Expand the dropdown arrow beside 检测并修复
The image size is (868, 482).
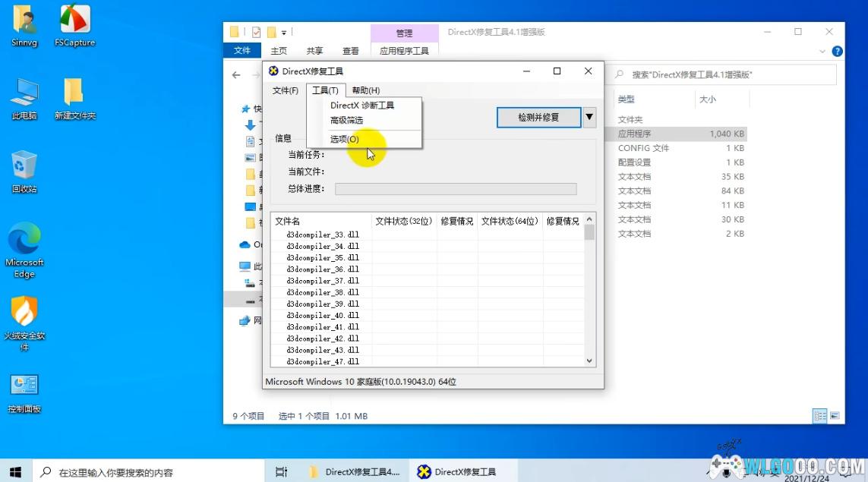pyautogui.click(x=589, y=118)
